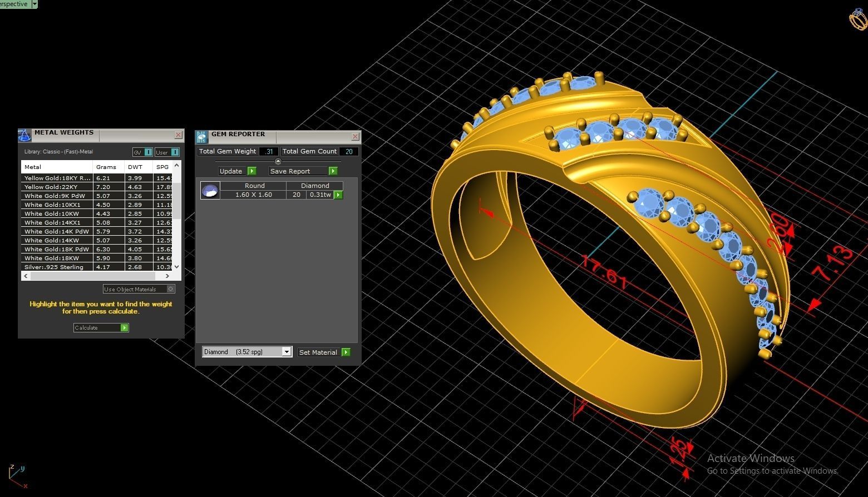The height and width of the screenshot is (497, 868).
Task: Click the Set Material button
Action: (324, 352)
